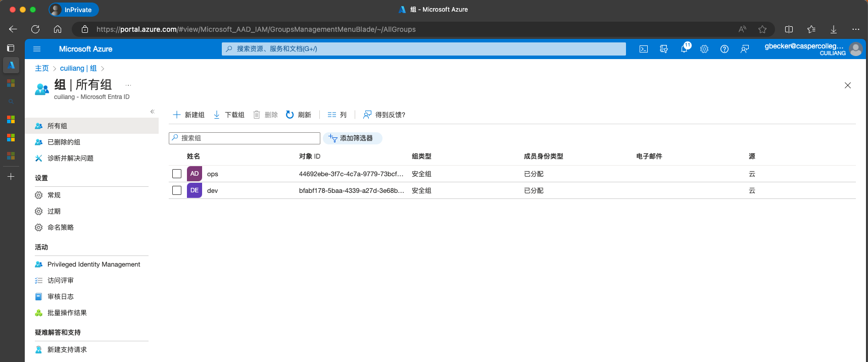The image size is (868, 362).
Task: Open the portal settings gear
Action: point(704,49)
